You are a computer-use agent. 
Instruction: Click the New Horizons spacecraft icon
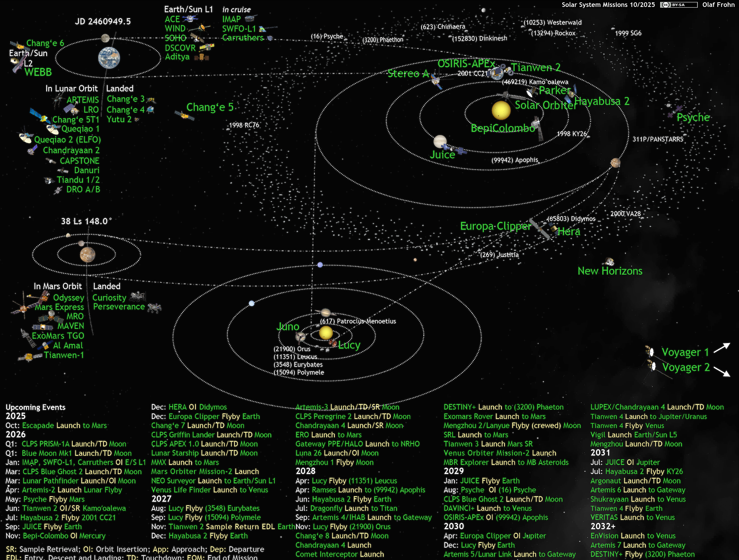609,262
